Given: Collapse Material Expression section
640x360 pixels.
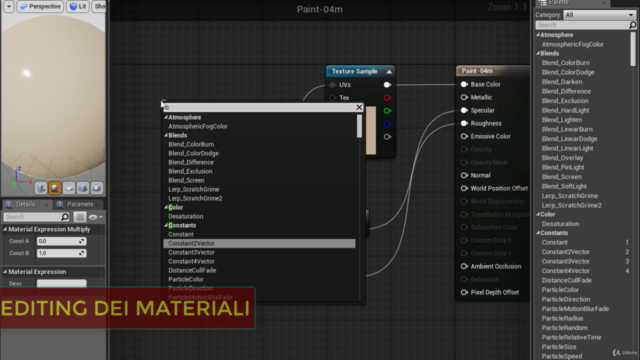Looking at the screenshot, I should pos(5,271).
